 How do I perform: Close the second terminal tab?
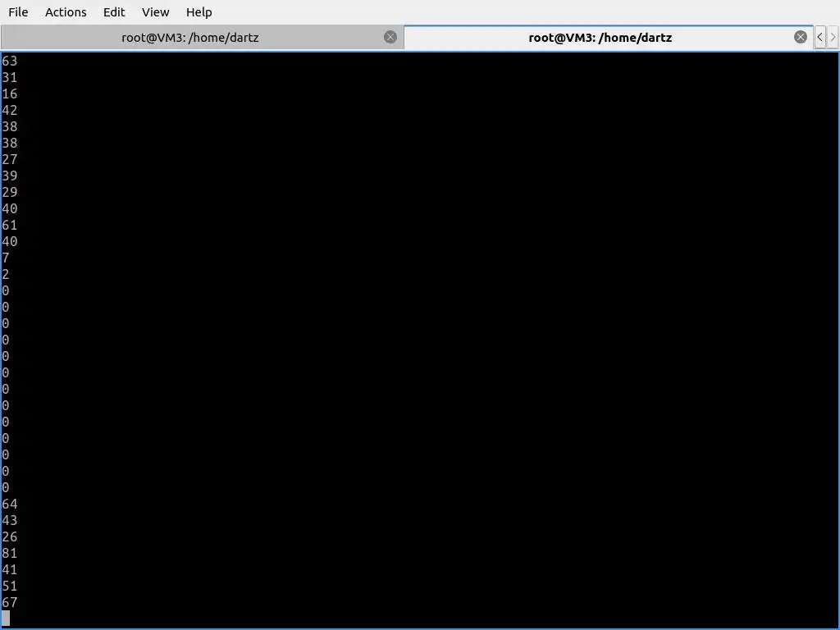pyautogui.click(x=801, y=37)
